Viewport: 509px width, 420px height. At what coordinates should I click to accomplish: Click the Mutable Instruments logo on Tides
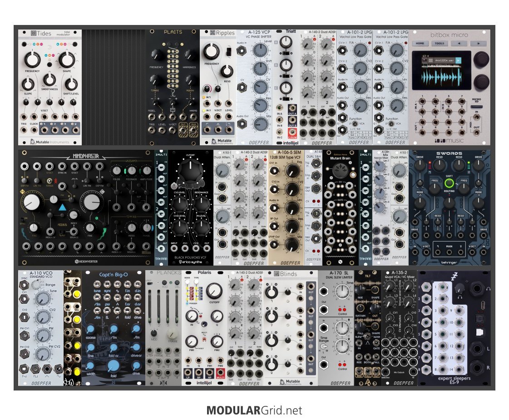tap(50, 141)
